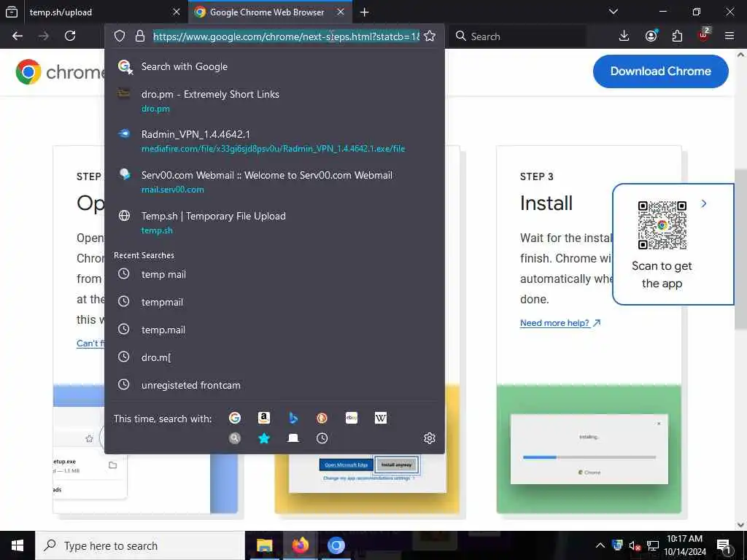Click the network tray icon
Image resolution: width=747 pixels, height=560 pixels.
point(652,545)
